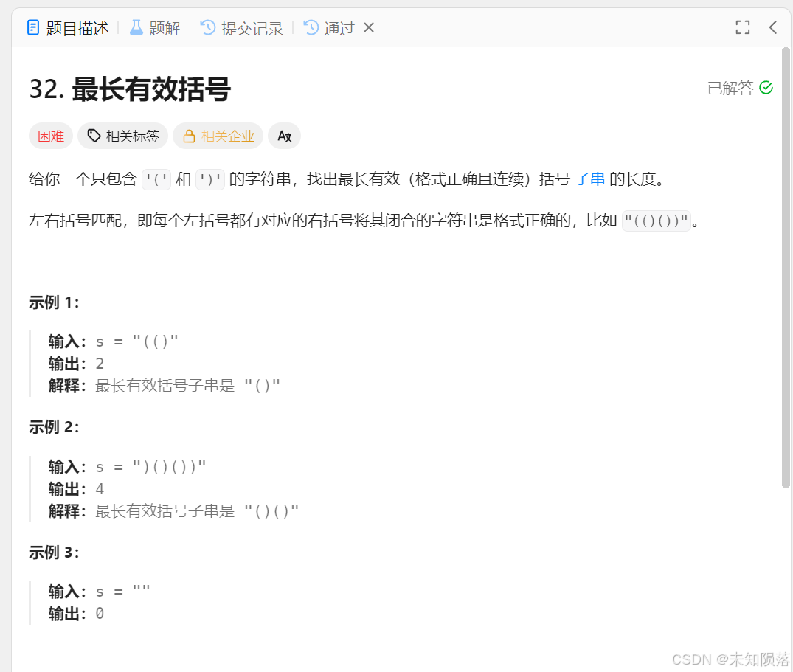
Task: Click example 1 input s = "(()"
Action: (x=137, y=342)
